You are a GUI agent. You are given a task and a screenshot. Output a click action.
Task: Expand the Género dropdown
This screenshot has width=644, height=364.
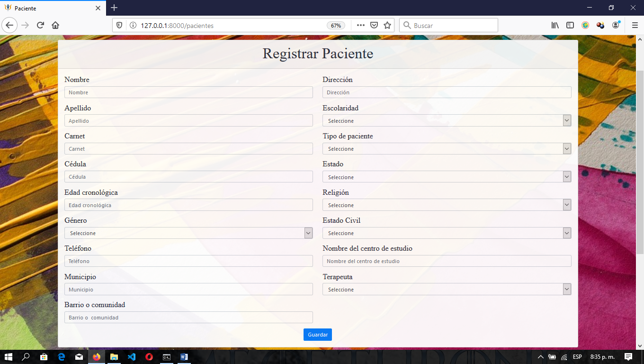(188, 233)
